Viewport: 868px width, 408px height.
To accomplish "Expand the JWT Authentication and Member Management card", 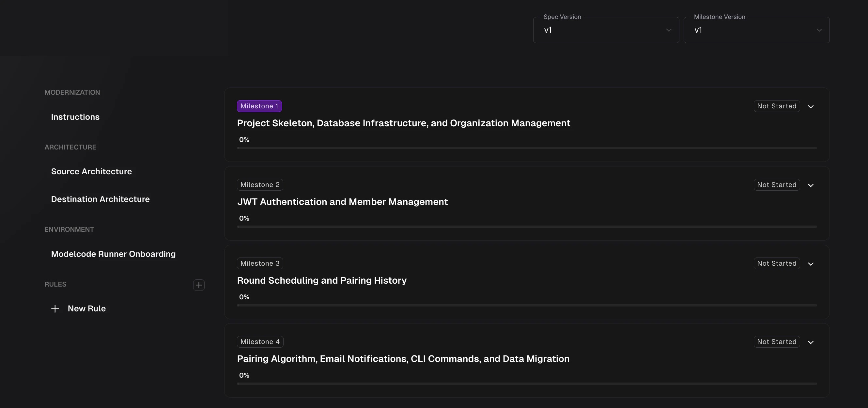I will [811, 185].
